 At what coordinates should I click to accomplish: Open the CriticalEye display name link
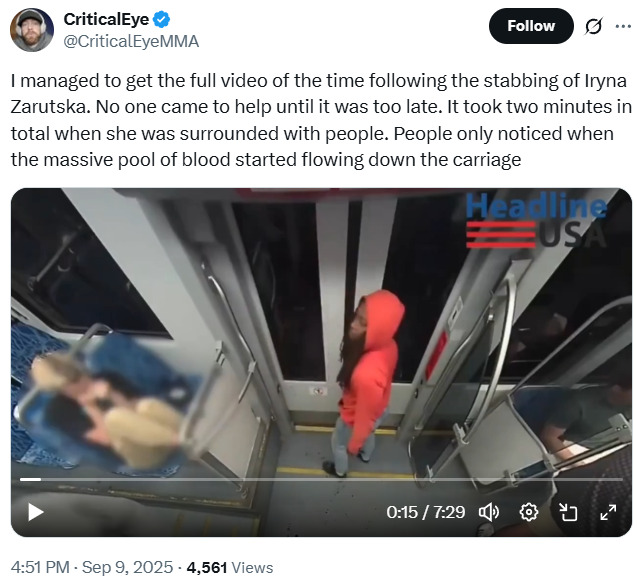coord(106,19)
